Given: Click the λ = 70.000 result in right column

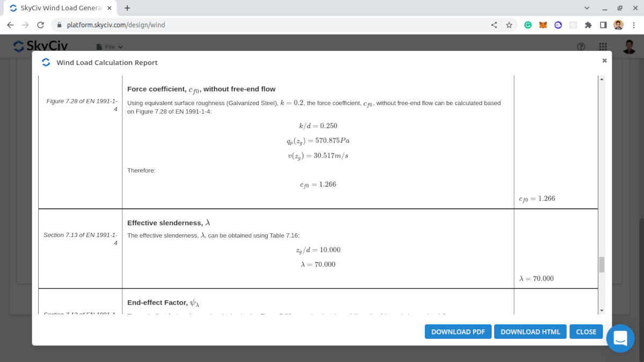Looking at the screenshot, I should (537, 278).
